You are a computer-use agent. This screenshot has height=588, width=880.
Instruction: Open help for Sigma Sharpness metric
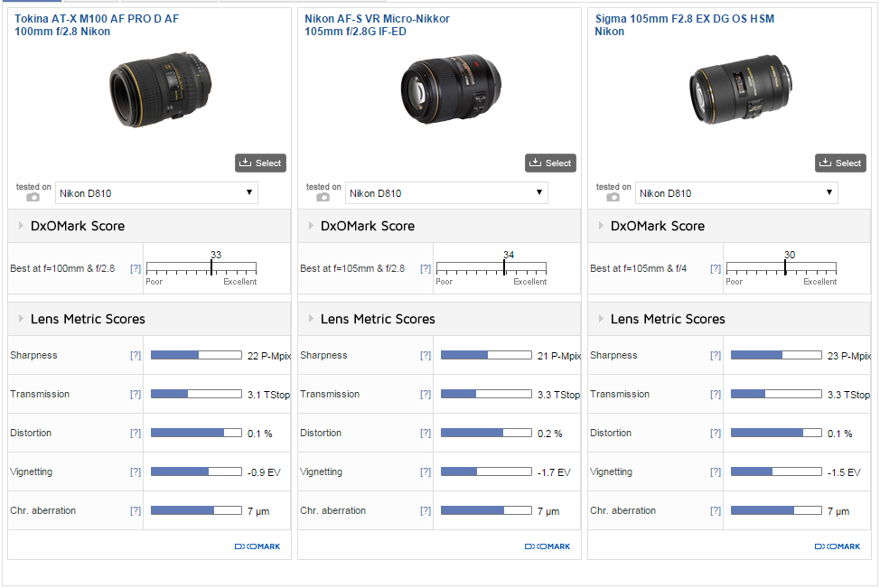coord(716,355)
